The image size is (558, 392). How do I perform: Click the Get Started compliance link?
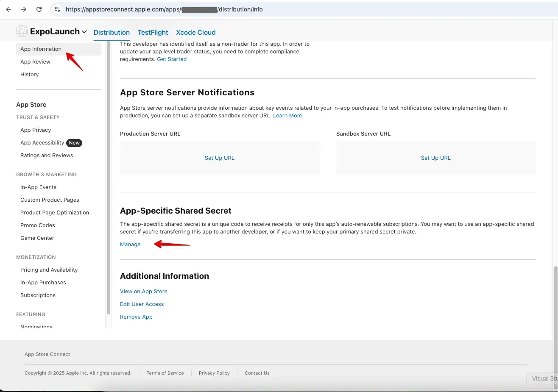(x=172, y=59)
